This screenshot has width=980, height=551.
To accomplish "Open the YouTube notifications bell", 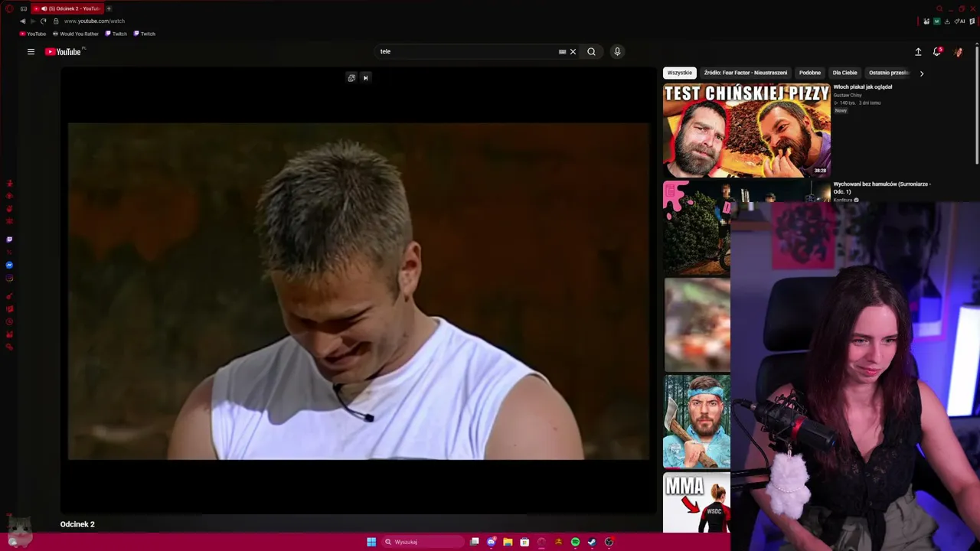I will pos(937,52).
